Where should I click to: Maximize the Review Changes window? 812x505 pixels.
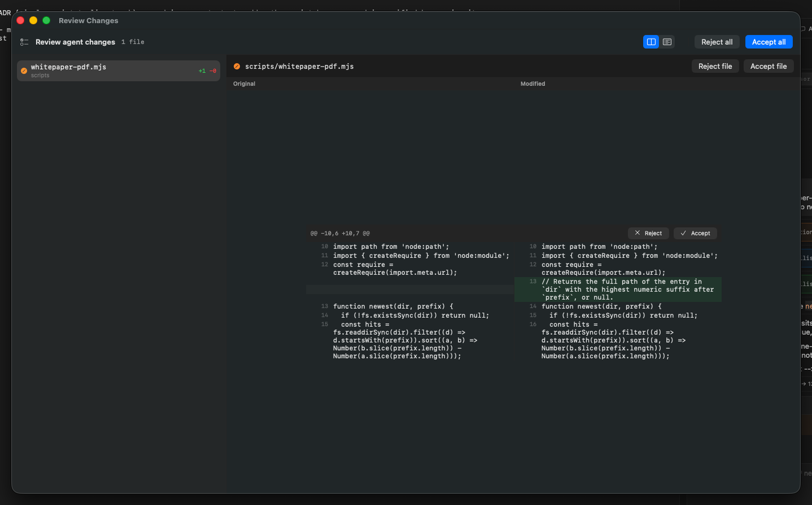(47, 20)
